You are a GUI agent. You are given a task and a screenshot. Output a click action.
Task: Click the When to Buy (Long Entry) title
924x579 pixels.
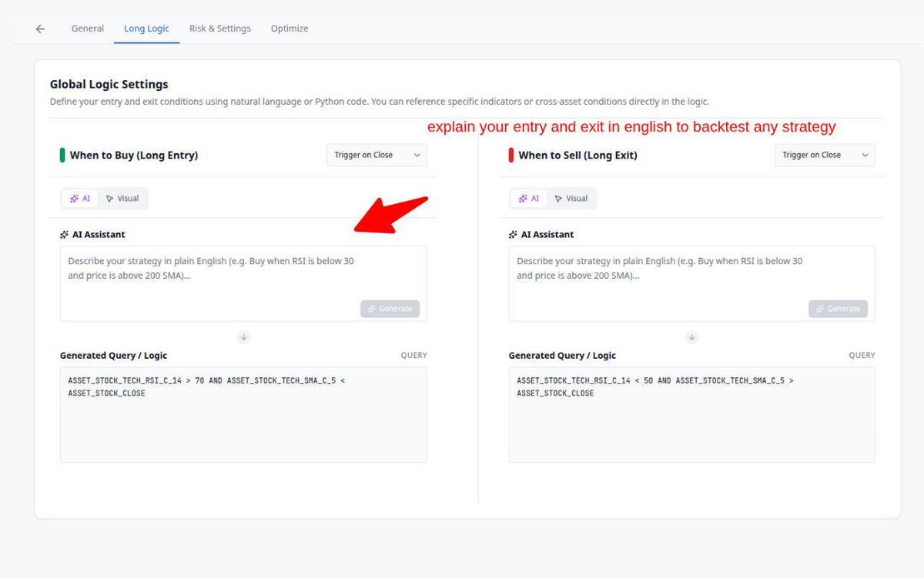click(134, 155)
